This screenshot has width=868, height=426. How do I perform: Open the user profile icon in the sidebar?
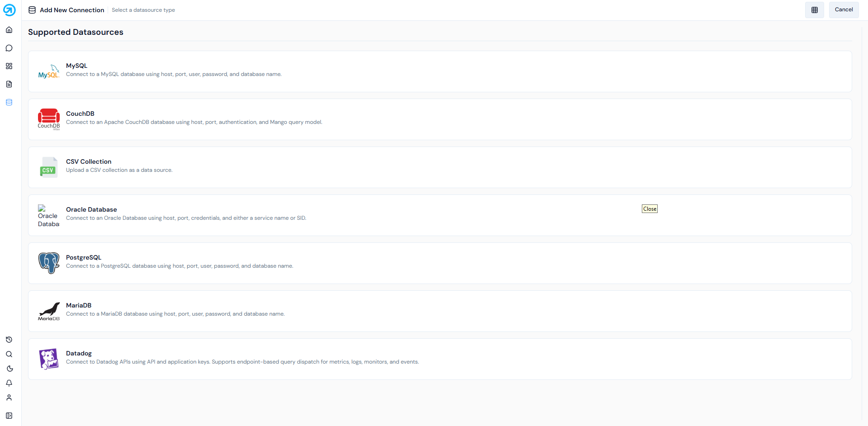tap(9, 398)
